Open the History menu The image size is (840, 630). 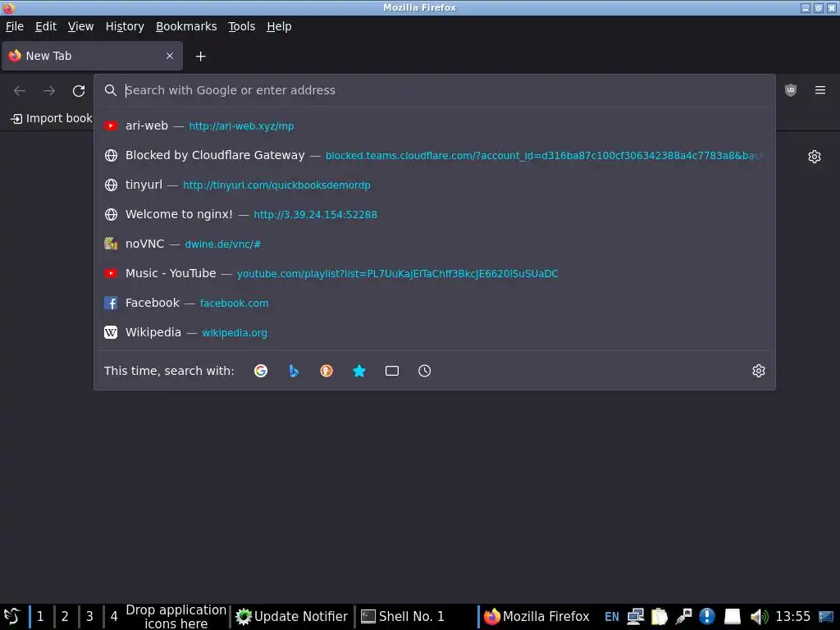click(125, 26)
